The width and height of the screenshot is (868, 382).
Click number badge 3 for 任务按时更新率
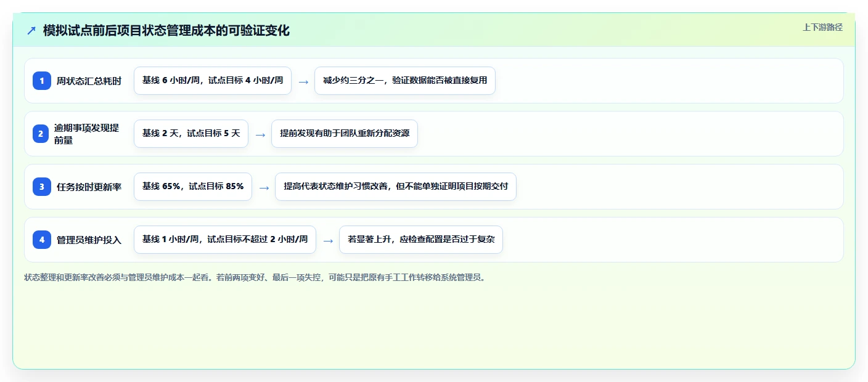(42, 187)
